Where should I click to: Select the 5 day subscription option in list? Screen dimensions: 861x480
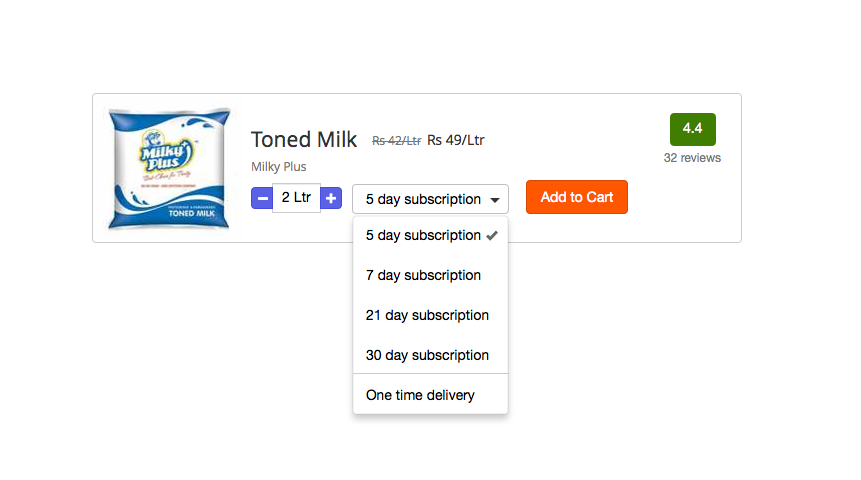point(423,236)
